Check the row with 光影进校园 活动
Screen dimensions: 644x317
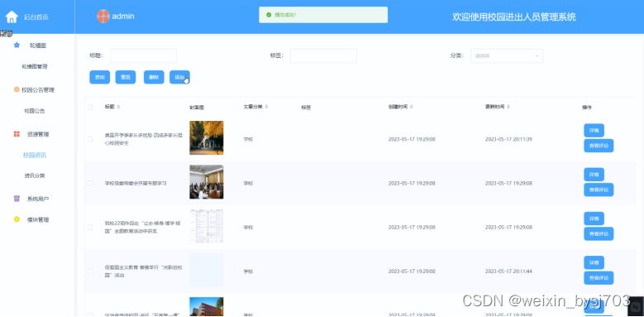(x=90, y=271)
